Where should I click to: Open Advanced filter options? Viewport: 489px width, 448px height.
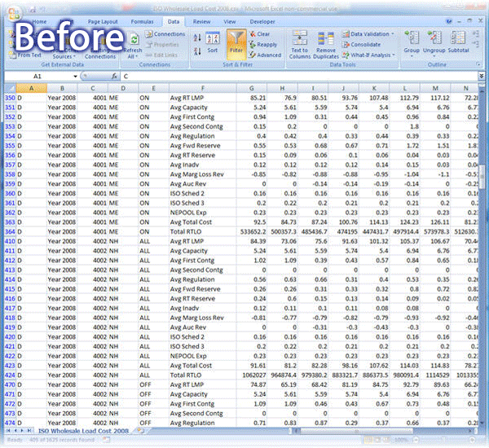coord(265,55)
